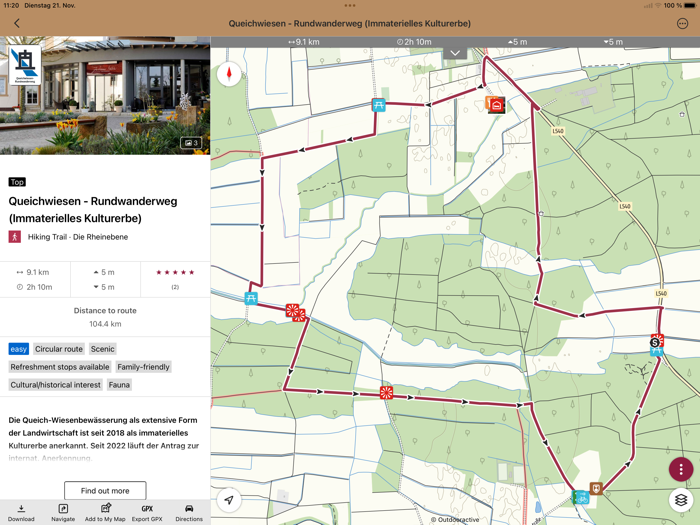
Task: Center map on my location
Action: click(229, 500)
